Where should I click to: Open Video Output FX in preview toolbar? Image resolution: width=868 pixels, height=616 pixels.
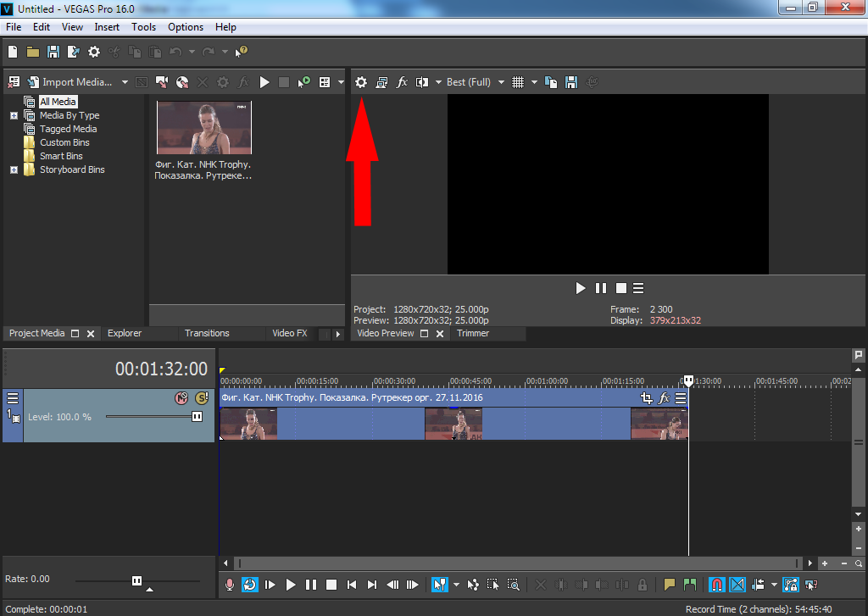[402, 82]
